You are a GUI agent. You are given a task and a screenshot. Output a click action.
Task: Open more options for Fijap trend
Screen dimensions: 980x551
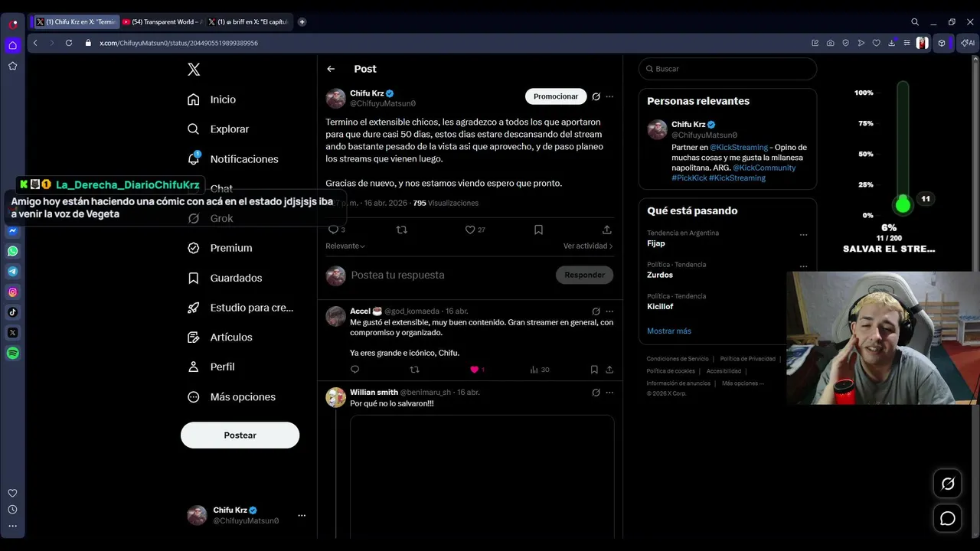pos(803,235)
